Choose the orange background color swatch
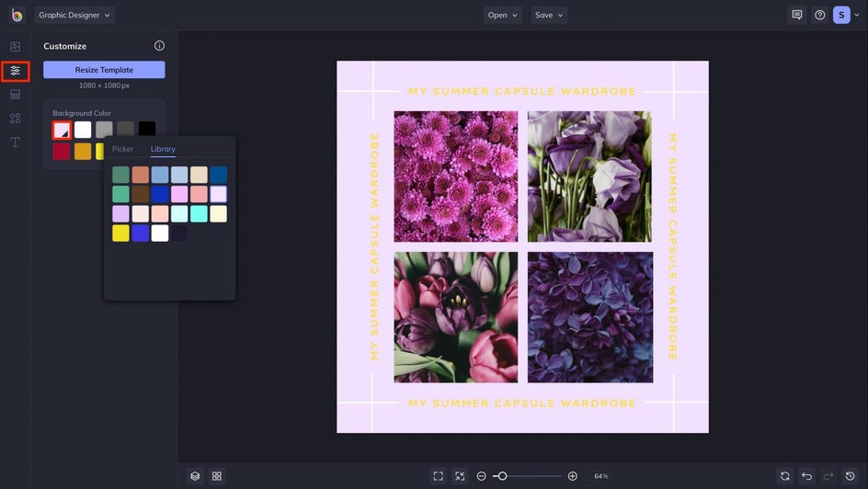Viewport: 868px width, 489px height. [x=83, y=151]
